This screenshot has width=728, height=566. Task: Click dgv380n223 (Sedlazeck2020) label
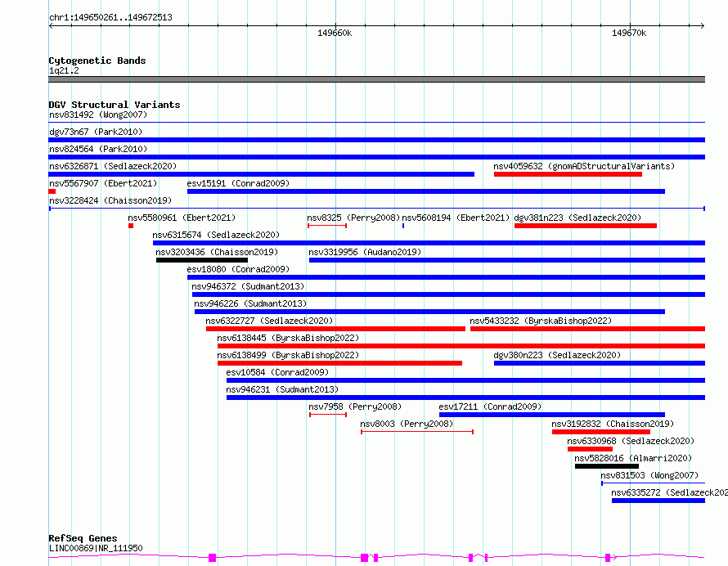(557, 355)
